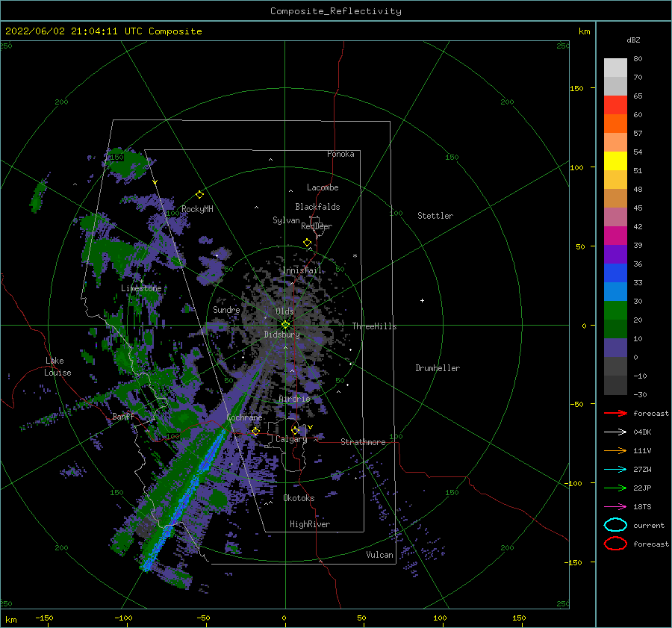Image resolution: width=672 pixels, height=628 pixels.
Task: Click the current legend label
Action: [x=649, y=525]
